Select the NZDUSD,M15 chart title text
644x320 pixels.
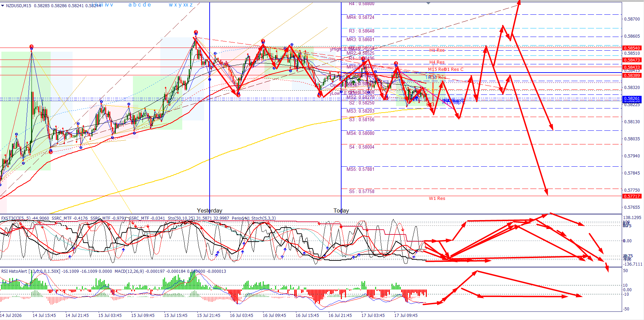(18, 5)
